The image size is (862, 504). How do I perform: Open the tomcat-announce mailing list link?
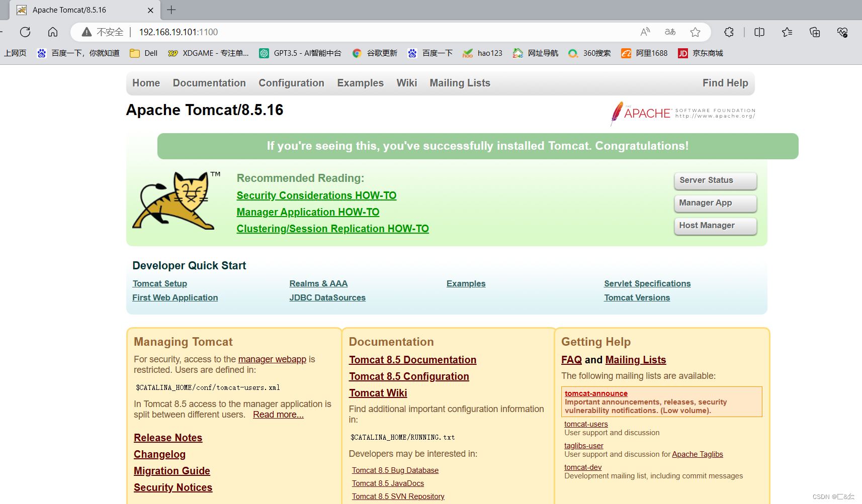[x=596, y=393]
